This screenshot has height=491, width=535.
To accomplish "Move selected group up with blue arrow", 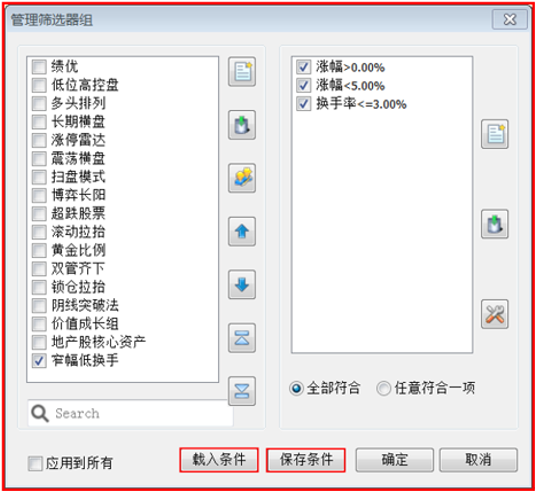I will pyautogui.click(x=242, y=231).
